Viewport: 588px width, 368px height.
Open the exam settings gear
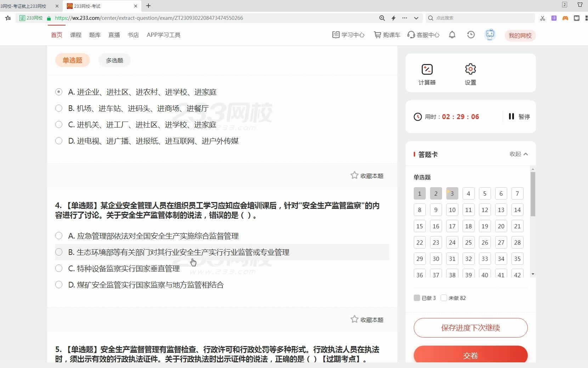470,73
